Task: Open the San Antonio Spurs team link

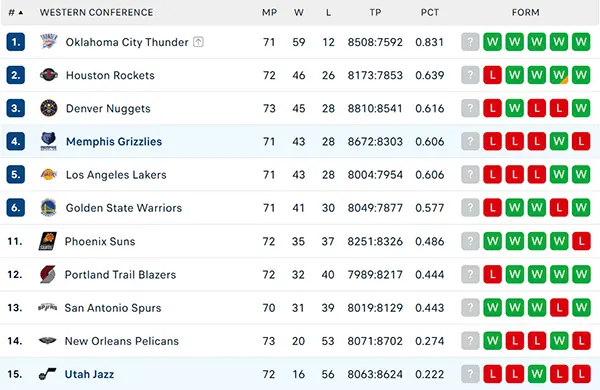Action: (113, 308)
